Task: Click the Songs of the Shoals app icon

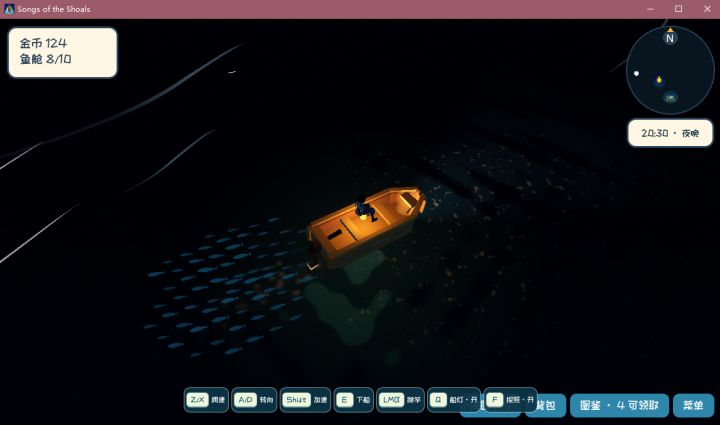Action: [x=9, y=9]
